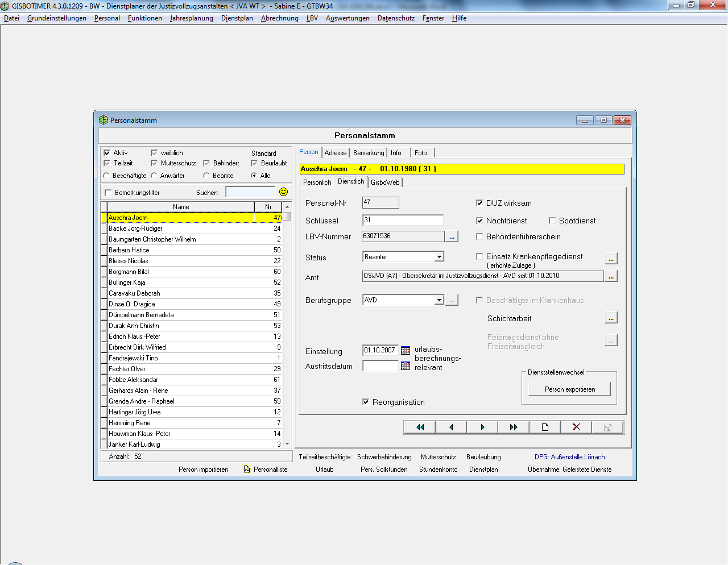Screen dimensions: 728x565
Task: Expand the Status dropdown
Action: 439,257
